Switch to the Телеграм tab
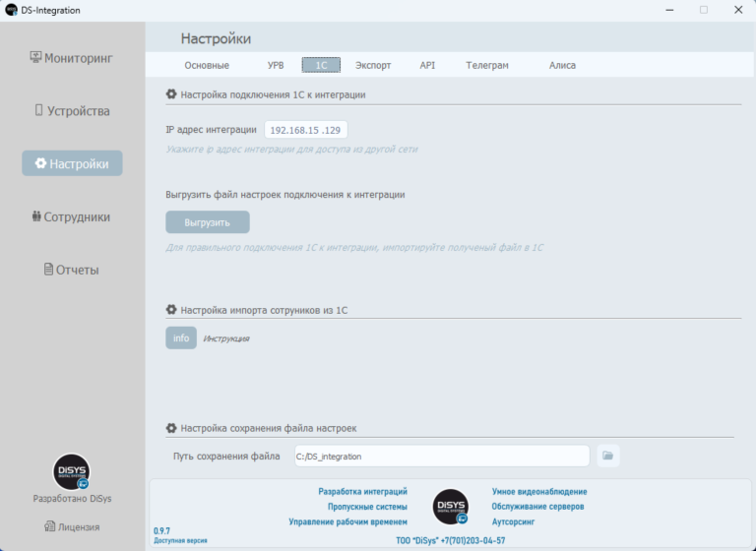 [487, 66]
